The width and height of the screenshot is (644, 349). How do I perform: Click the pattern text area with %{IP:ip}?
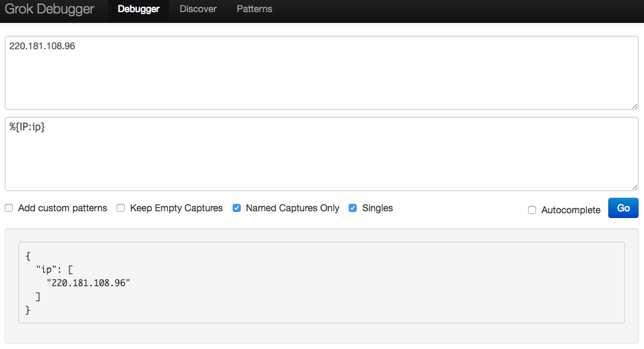[x=322, y=154]
